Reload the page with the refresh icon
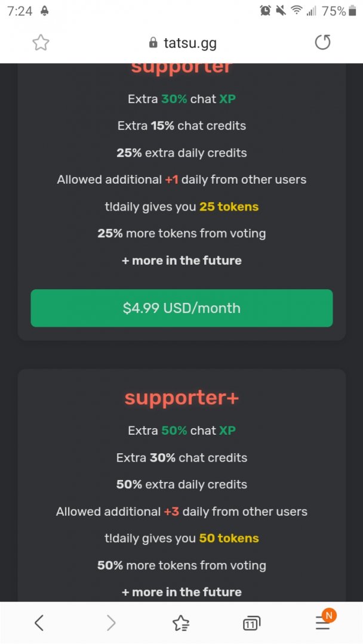The image size is (363, 644). [322, 42]
